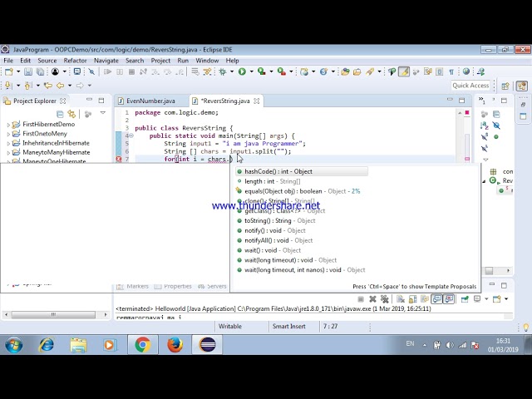The image size is (532, 399).
Task: Click Next Annotation down-arrow icon
Action: 8,86
